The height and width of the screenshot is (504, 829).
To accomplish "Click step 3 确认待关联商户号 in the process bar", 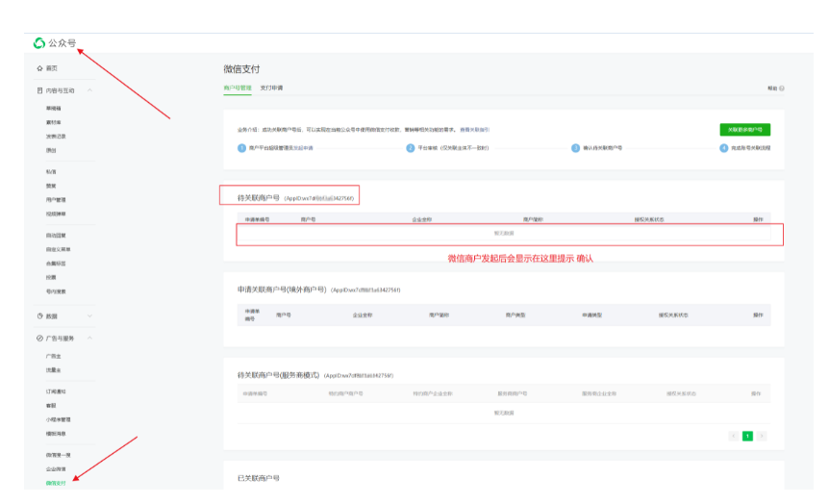I will [x=596, y=148].
